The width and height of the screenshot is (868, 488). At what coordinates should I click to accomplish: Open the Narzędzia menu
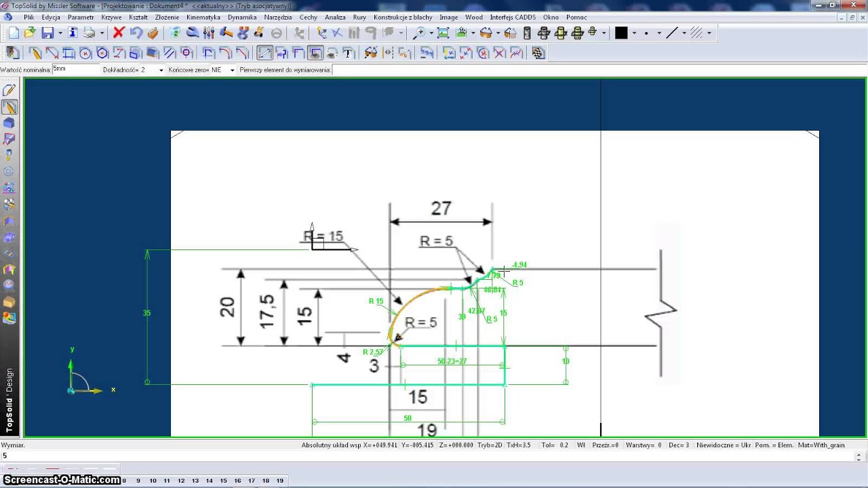pos(278,17)
